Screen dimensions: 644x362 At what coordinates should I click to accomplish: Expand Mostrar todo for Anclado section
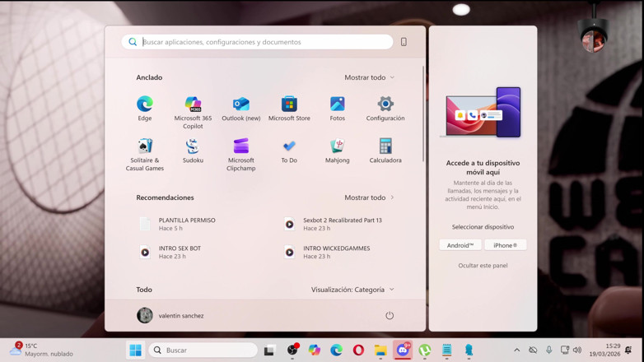pyautogui.click(x=369, y=77)
